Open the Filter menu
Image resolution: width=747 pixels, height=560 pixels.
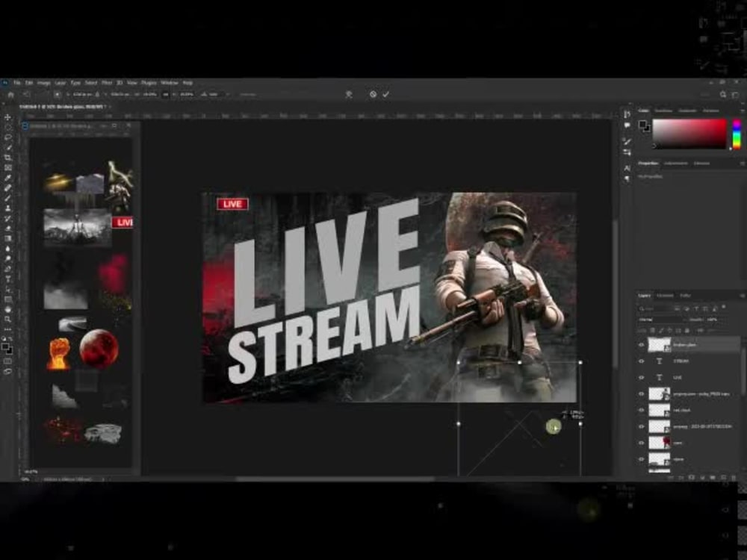click(x=107, y=83)
